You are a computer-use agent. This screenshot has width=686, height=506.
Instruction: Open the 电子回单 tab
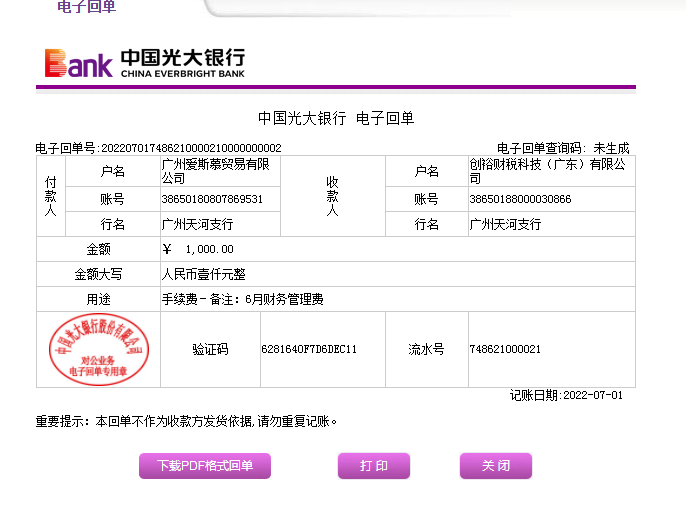tap(87, 7)
